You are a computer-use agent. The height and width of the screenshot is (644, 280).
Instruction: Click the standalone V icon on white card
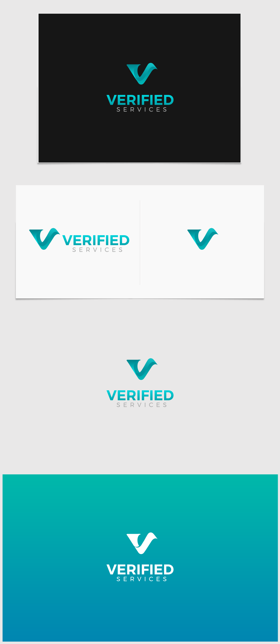pos(202,239)
